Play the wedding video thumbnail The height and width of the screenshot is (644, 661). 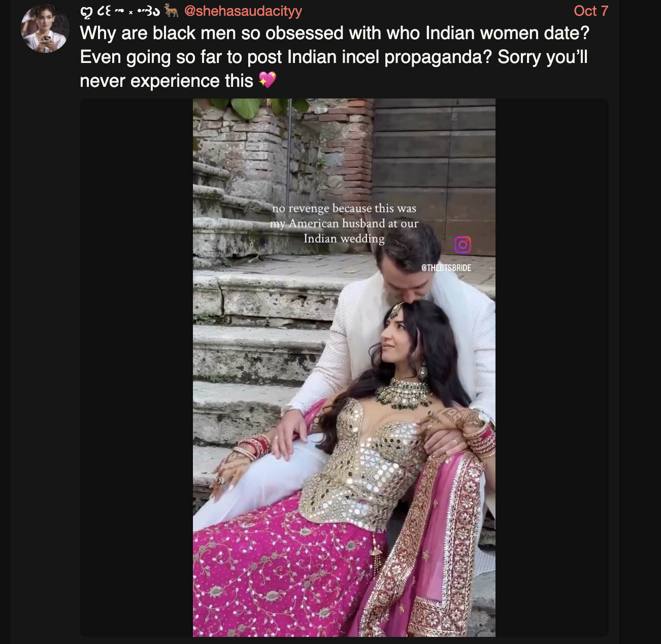(344, 368)
